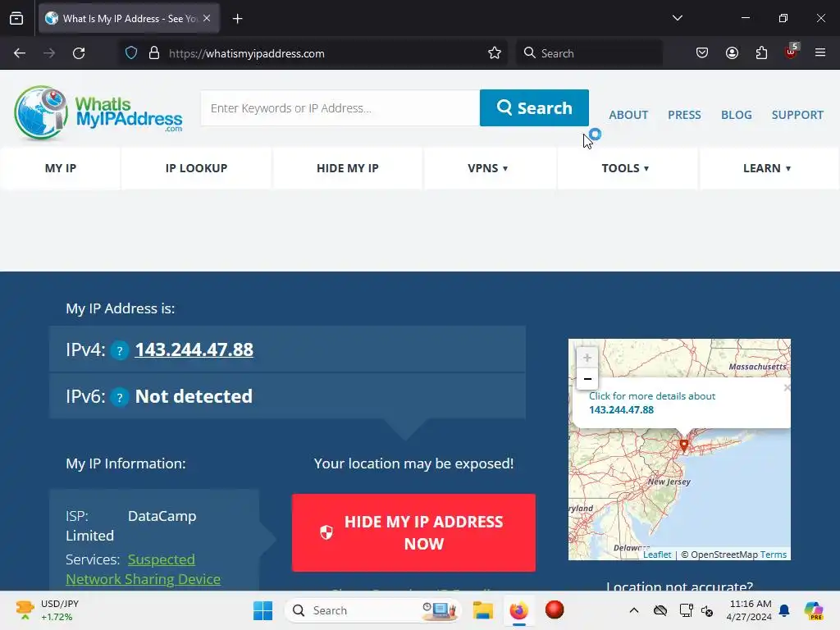
Task: Click the red ball taskbar app icon
Action: [555, 609]
